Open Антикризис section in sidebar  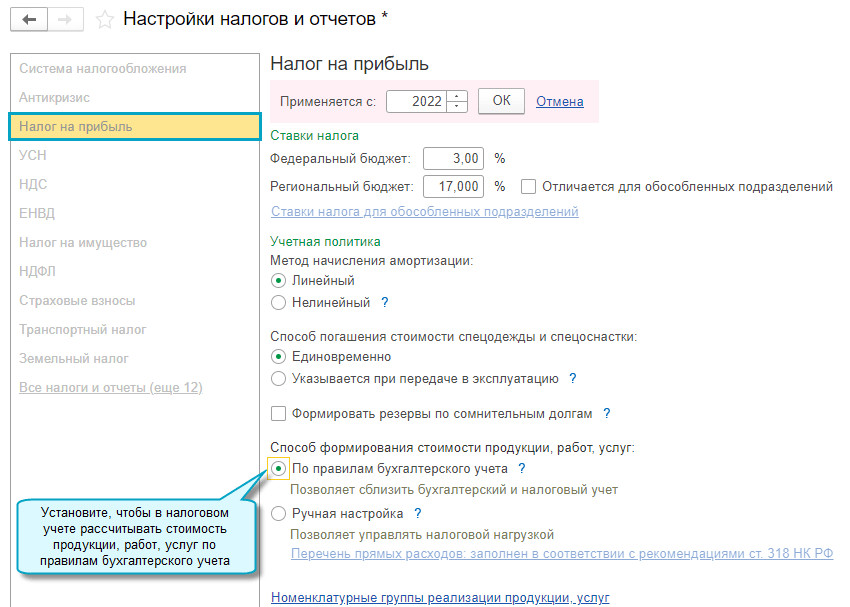(x=54, y=98)
